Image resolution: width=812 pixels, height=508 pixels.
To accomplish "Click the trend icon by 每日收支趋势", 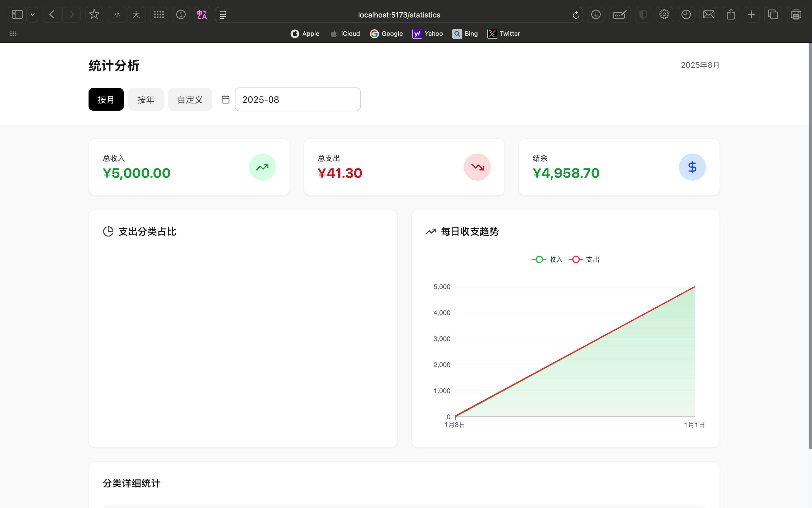I will point(431,231).
